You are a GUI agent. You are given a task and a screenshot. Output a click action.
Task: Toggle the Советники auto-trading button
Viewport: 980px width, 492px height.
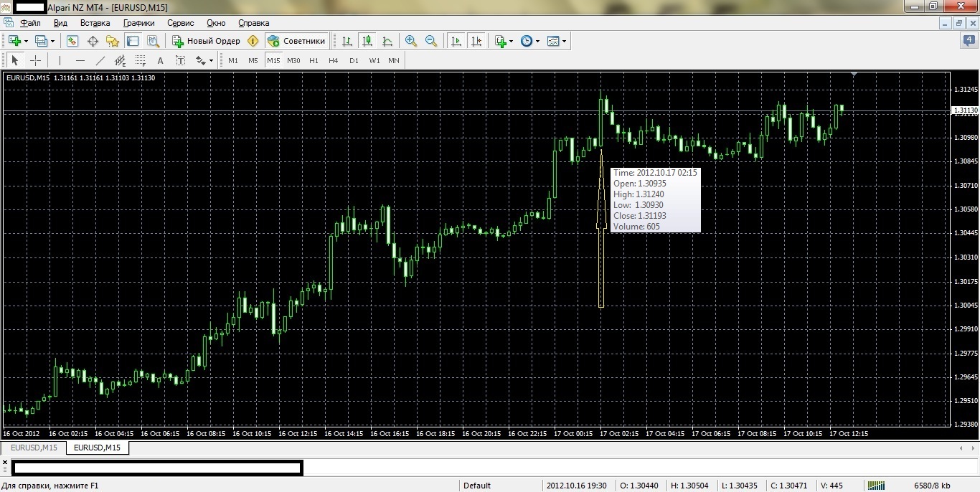pos(296,41)
